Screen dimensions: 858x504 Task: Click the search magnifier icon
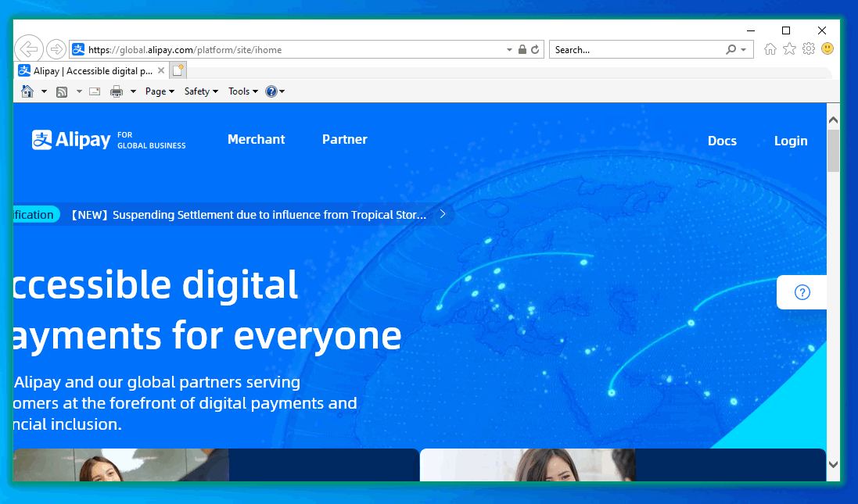[731, 49]
